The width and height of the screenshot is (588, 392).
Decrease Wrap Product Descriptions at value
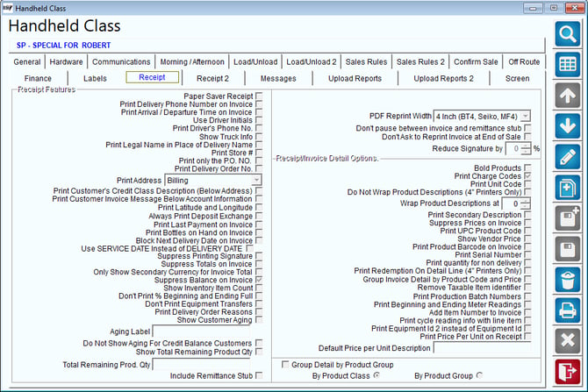pos(526,206)
